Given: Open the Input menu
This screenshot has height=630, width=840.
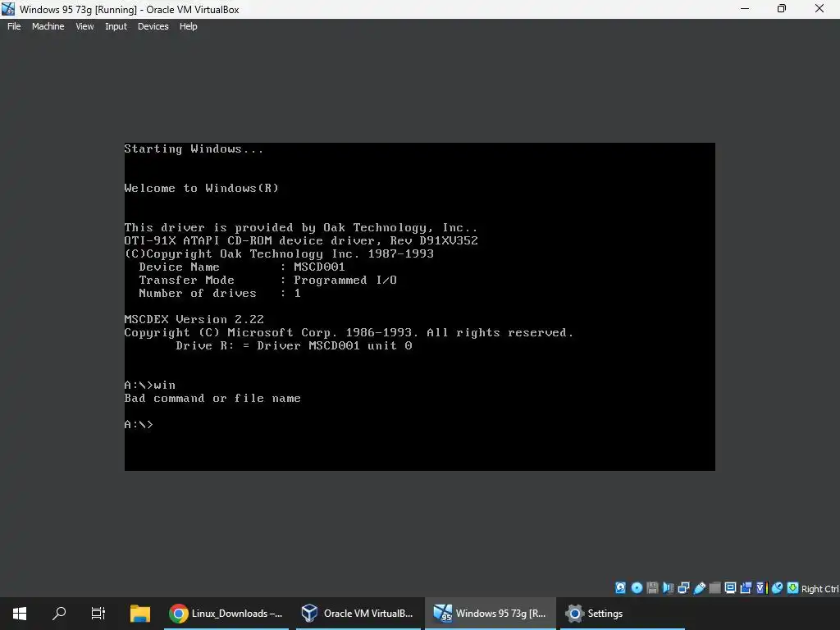Looking at the screenshot, I should click(x=116, y=26).
